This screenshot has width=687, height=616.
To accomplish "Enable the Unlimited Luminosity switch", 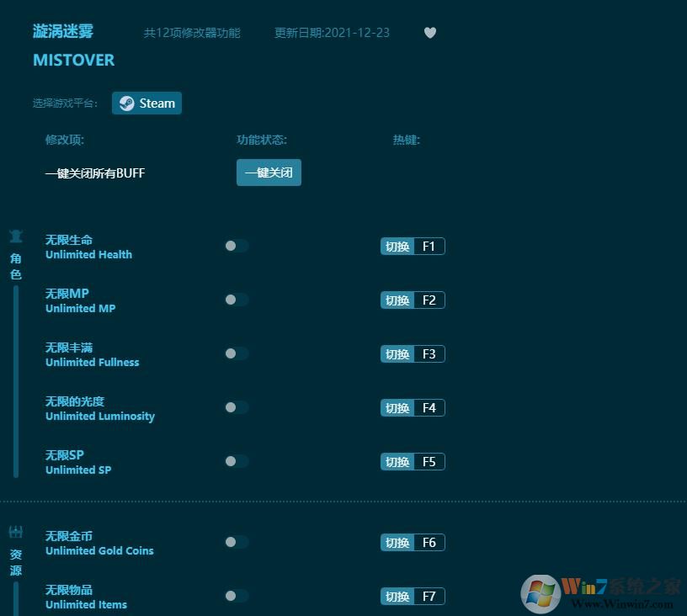I will point(237,407).
